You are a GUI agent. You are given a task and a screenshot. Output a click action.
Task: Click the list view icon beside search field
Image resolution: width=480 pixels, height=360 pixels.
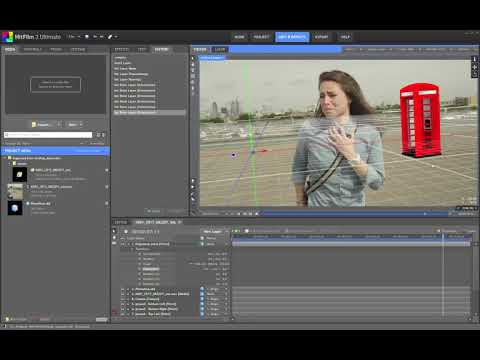[98, 135]
